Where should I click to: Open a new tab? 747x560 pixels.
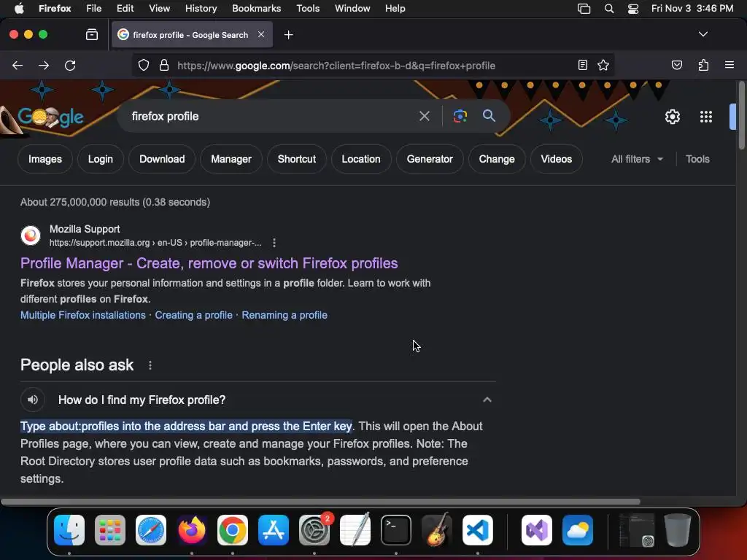coord(288,35)
